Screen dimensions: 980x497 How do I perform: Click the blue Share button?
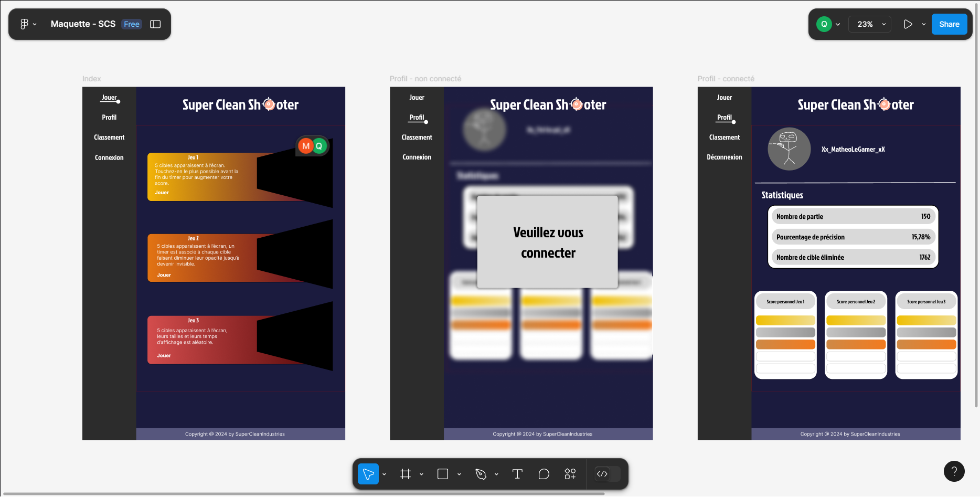click(949, 24)
